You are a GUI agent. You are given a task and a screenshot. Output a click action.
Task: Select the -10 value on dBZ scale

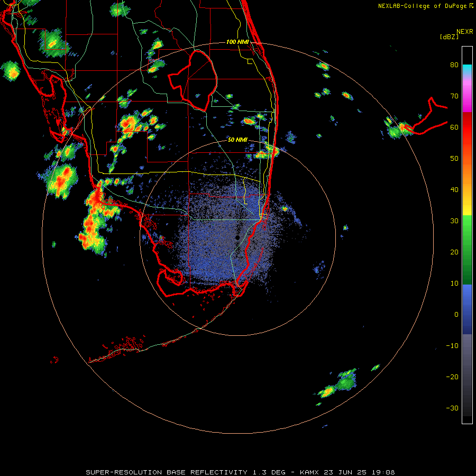click(x=452, y=346)
